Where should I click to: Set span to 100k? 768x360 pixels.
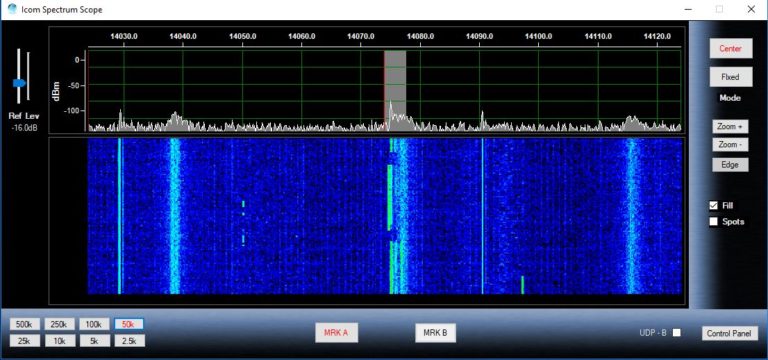coord(94,324)
